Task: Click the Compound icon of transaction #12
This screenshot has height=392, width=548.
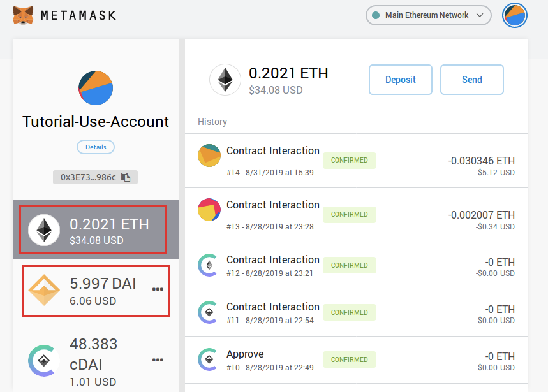Action: 209,265
